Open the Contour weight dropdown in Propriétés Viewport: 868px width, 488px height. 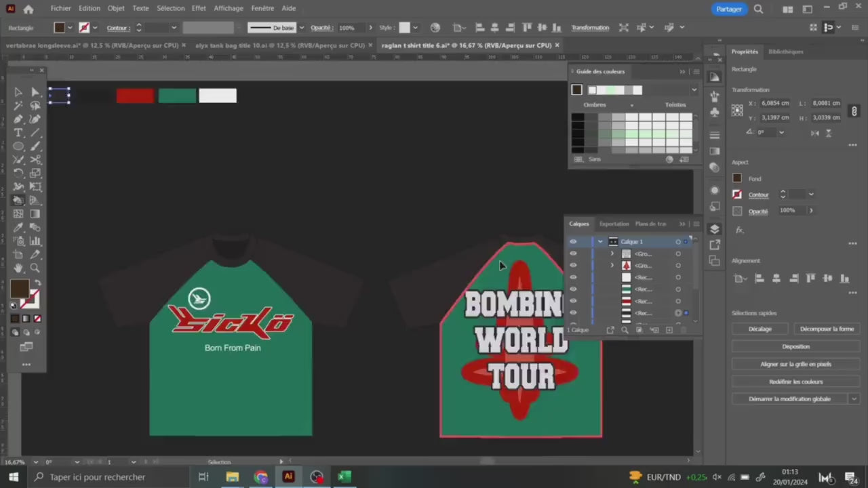[x=811, y=195]
